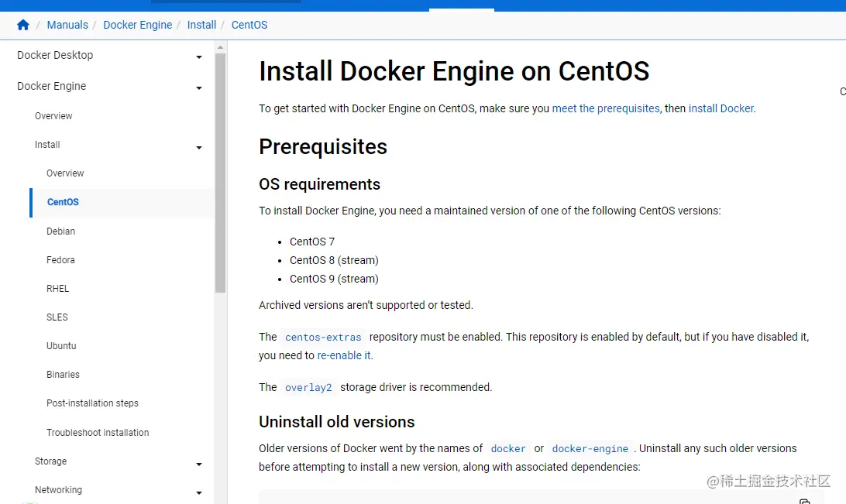This screenshot has width=846, height=504.
Task: Select Fedora install page in sidebar
Action: tap(60, 260)
